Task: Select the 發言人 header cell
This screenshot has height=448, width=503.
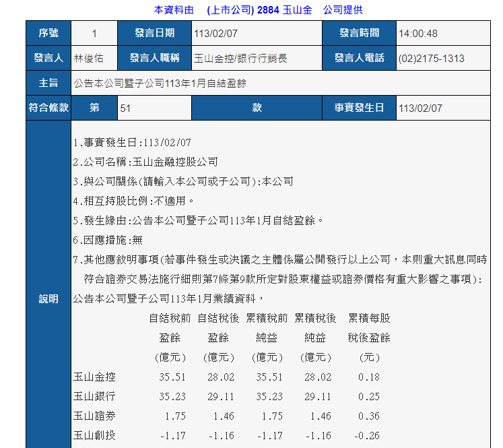Action: pos(48,58)
